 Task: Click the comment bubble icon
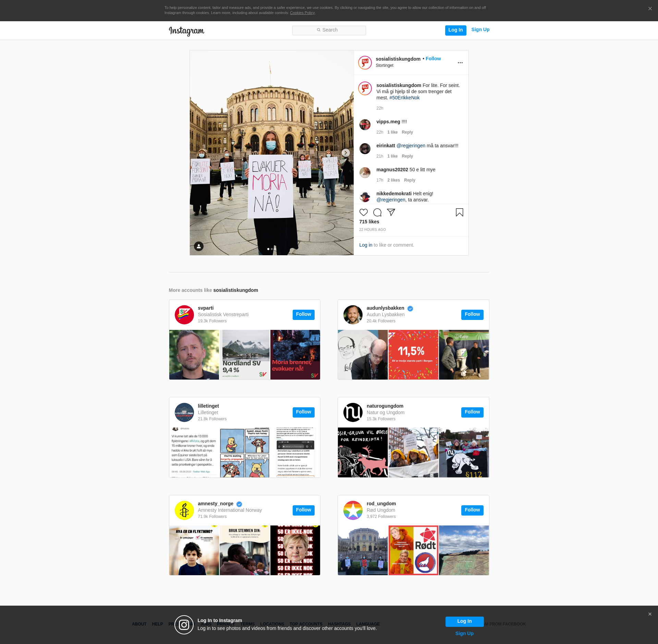point(377,212)
